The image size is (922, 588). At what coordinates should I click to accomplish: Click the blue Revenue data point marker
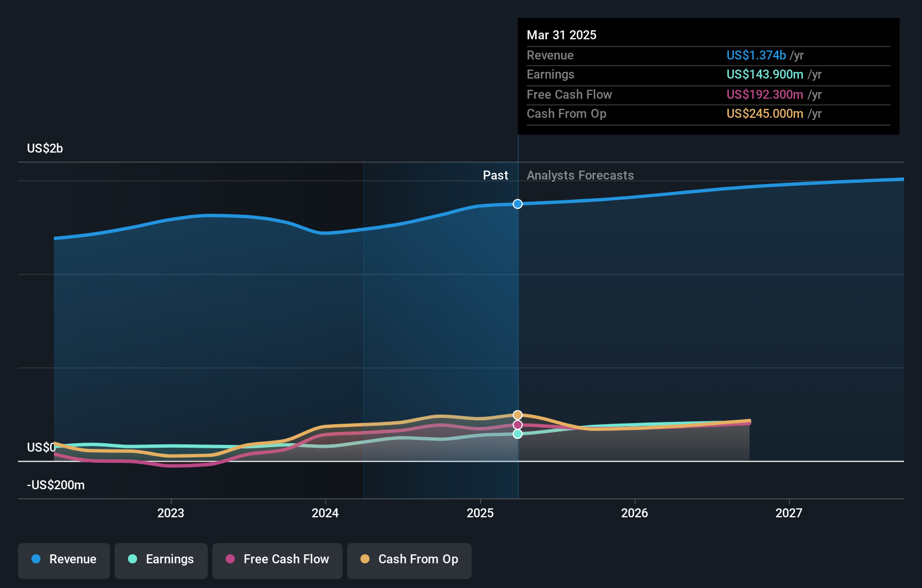tap(518, 204)
